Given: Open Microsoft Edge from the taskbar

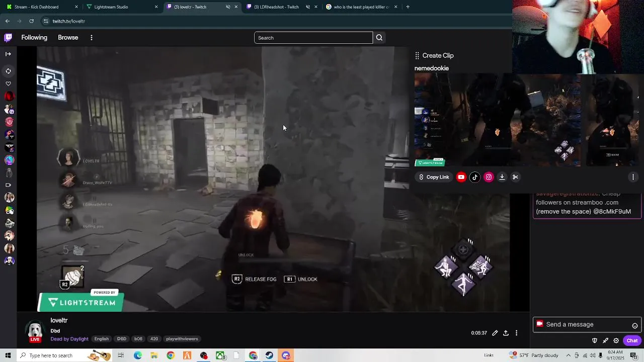Looking at the screenshot, I should (x=137, y=355).
